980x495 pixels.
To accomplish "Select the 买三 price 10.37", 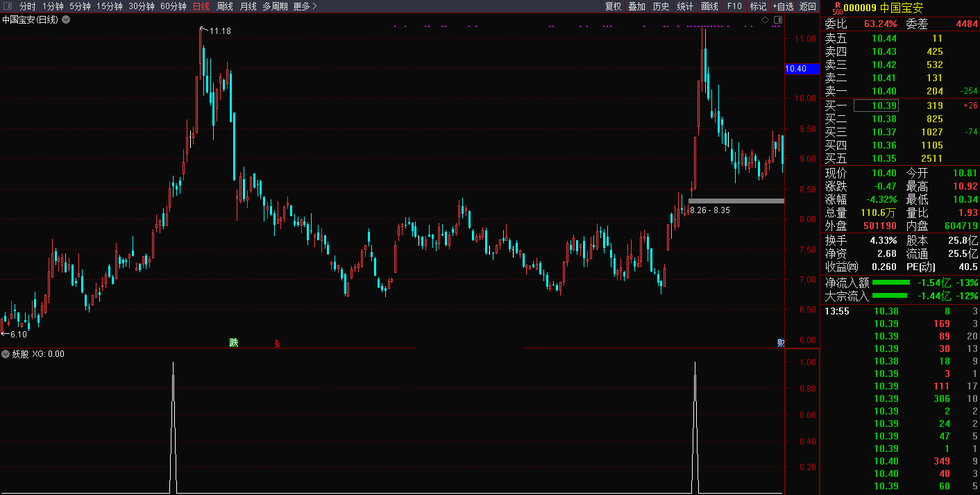I will point(884,133).
